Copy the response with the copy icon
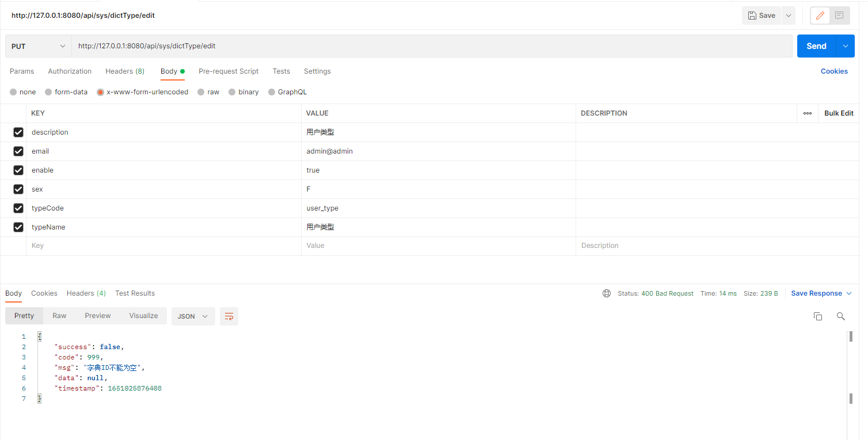This screenshot has width=868, height=440. tap(818, 316)
